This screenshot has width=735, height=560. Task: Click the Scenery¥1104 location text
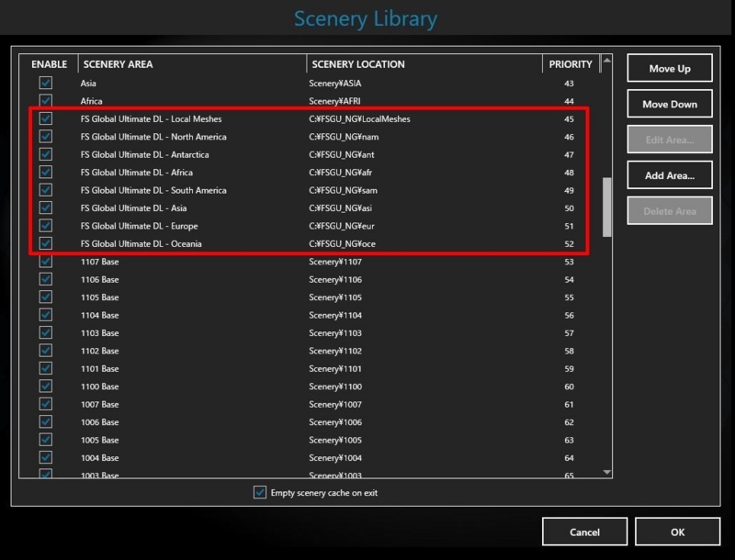pyautogui.click(x=335, y=315)
